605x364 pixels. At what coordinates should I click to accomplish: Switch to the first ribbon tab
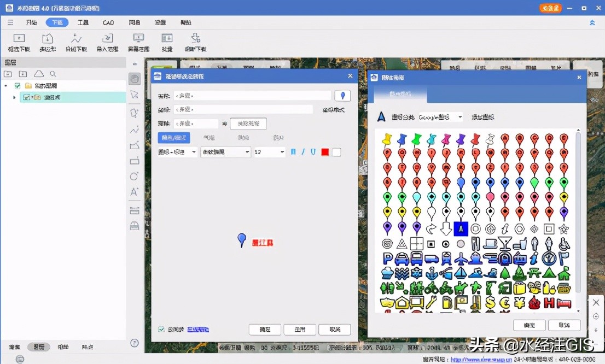[31, 22]
